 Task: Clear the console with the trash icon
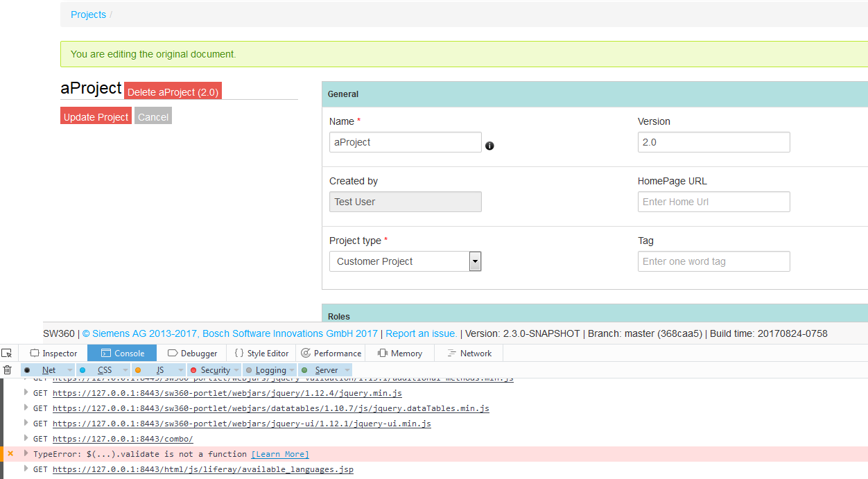[x=7, y=370]
